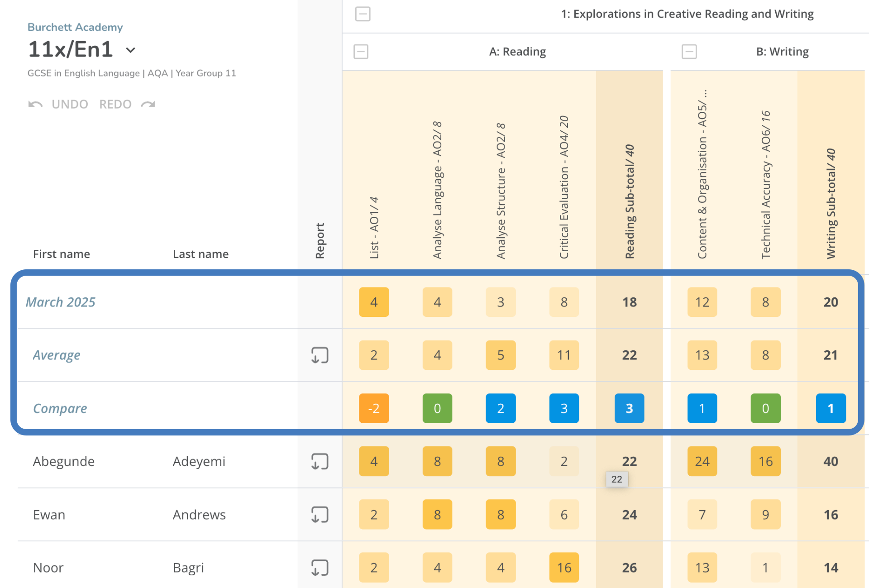
Task: Sort by First name column header
Action: (x=62, y=254)
